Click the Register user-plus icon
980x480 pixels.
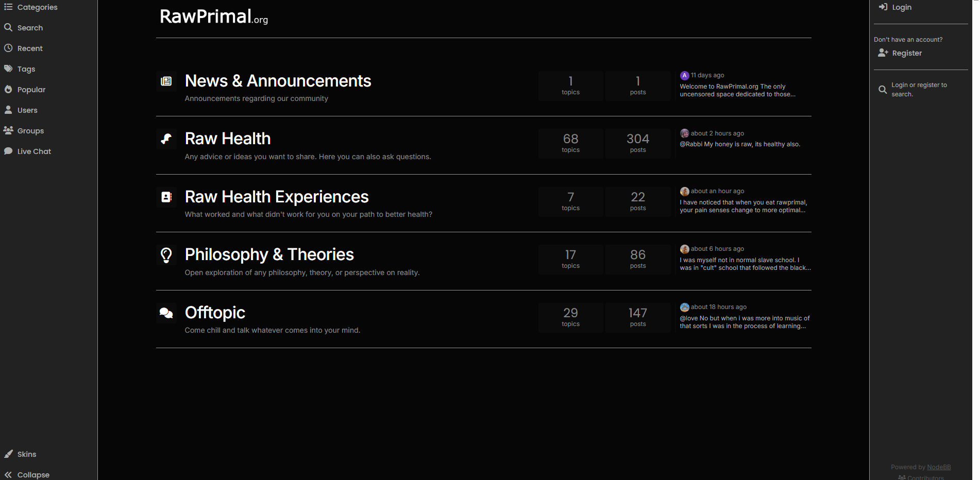click(883, 53)
